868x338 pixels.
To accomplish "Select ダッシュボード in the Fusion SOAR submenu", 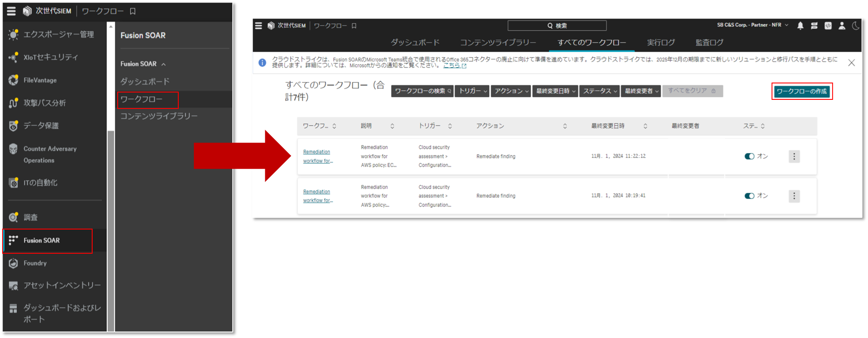I will pos(145,82).
